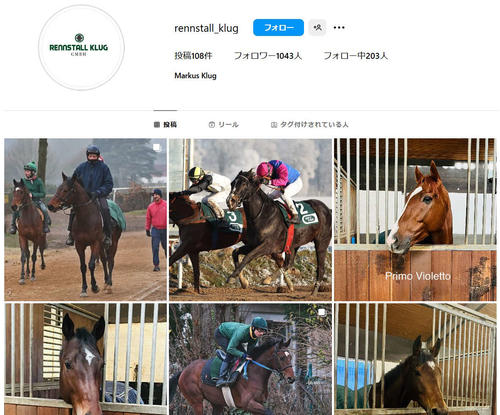Open post of dark horse behind stall bars
The height and width of the screenshot is (415, 500).
tap(85, 359)
